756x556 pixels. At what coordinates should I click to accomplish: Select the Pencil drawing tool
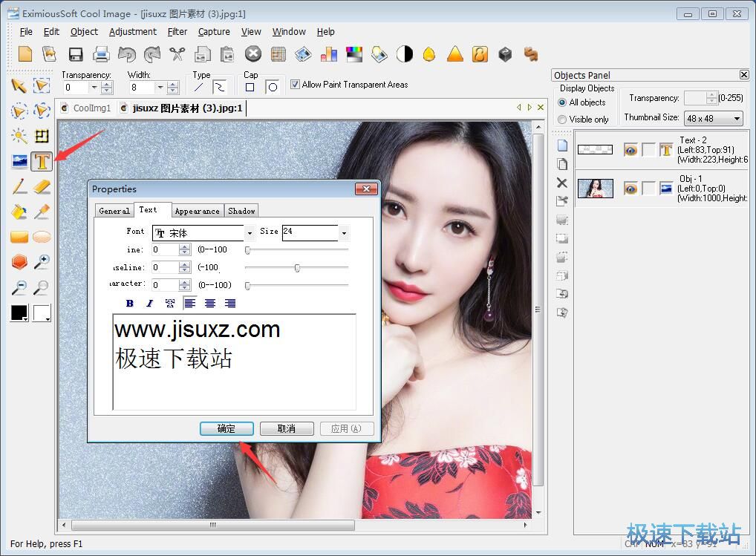[x=19, y=186]
